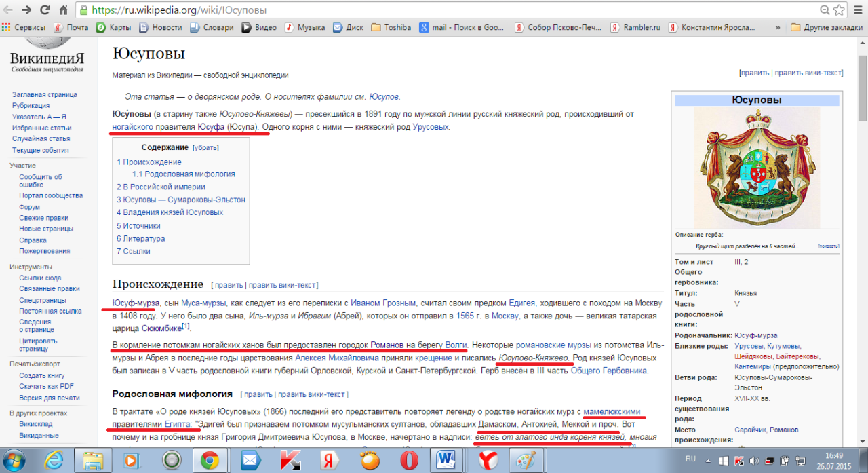Open File Explorer from taskbar
Viewport: 868px width, 473px height.
93,461
